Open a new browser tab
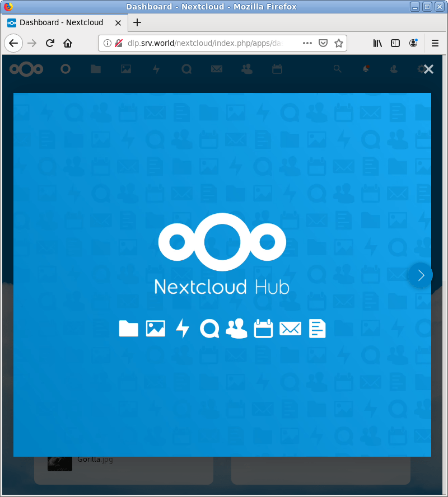The image size is (448, 497). (137, 23)
